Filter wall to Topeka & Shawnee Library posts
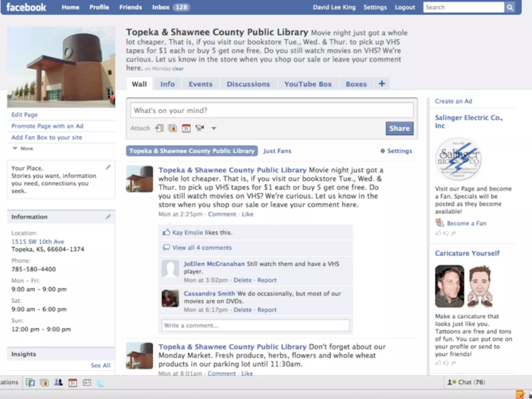Viewport: 532px width, 399px height. coord(192,151)
